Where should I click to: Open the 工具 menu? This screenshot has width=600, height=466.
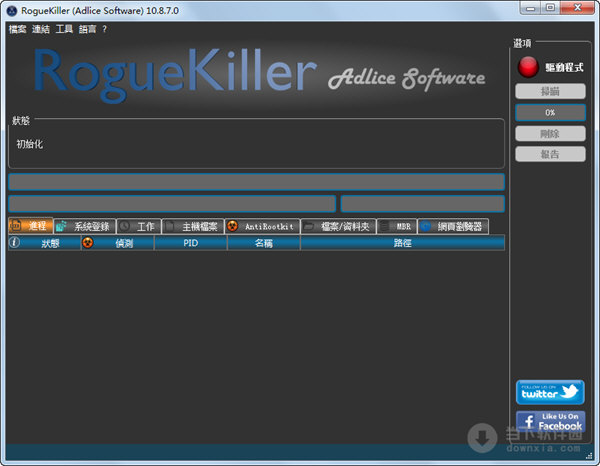coord(64,29)
